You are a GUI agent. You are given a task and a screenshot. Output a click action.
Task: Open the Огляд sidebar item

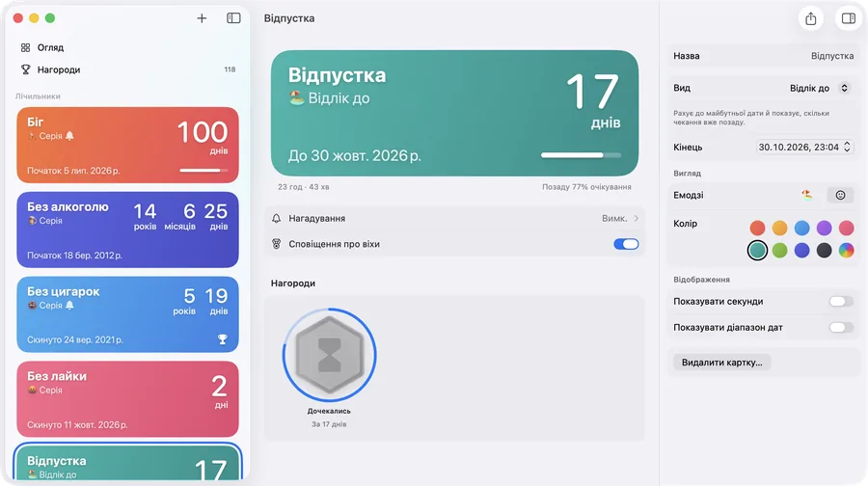[127, 47]
